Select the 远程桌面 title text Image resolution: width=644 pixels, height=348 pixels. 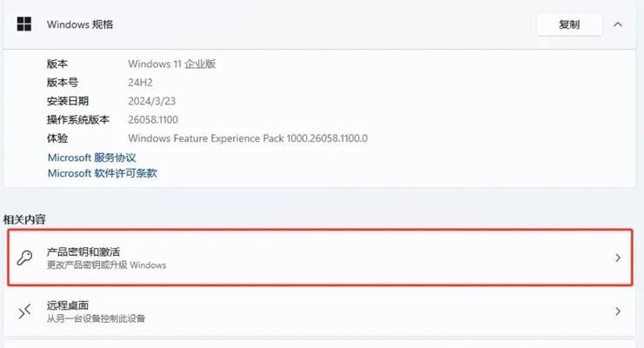[68, 305]
